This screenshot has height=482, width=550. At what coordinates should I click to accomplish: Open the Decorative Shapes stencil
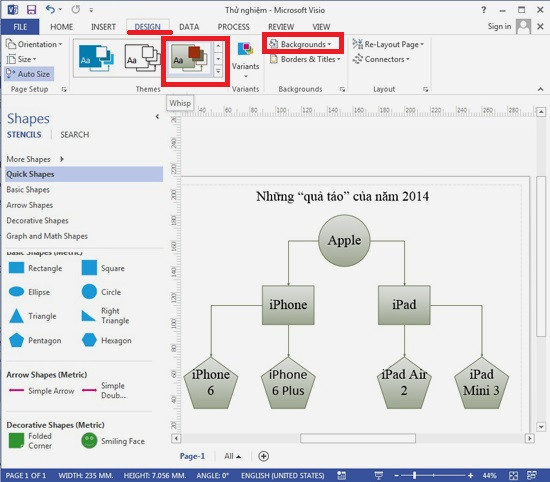pyautogui.click(x=37, y=220)
